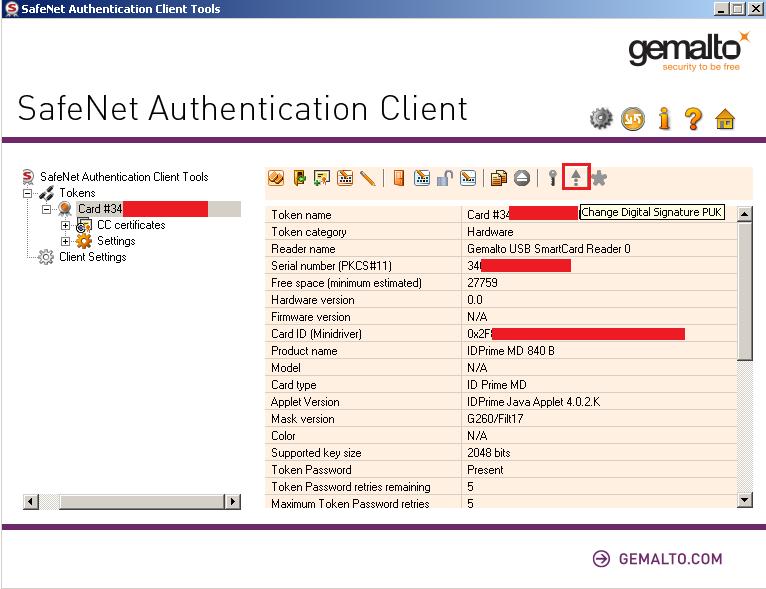The height and width of the screenshot is (589, 766).
Task: Click the Rename Token pencil icon
Action: [x=367, y=178]
